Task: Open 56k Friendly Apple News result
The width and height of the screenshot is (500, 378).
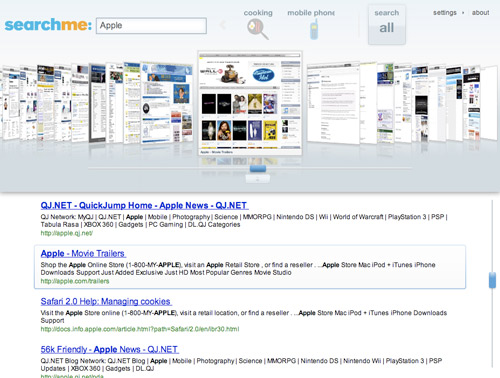Action: click(x=109, y=350)
